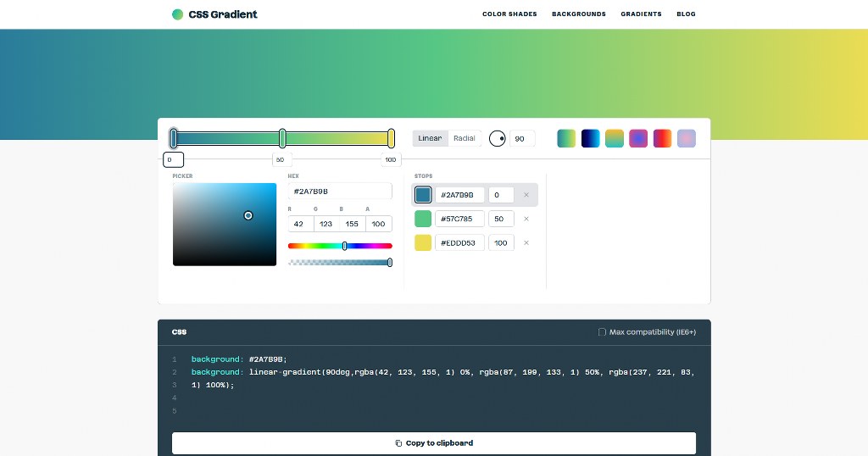Remove the #2A7B9B color stop
The height and width of the screenshot is (456, 868).
coord(526,195)
